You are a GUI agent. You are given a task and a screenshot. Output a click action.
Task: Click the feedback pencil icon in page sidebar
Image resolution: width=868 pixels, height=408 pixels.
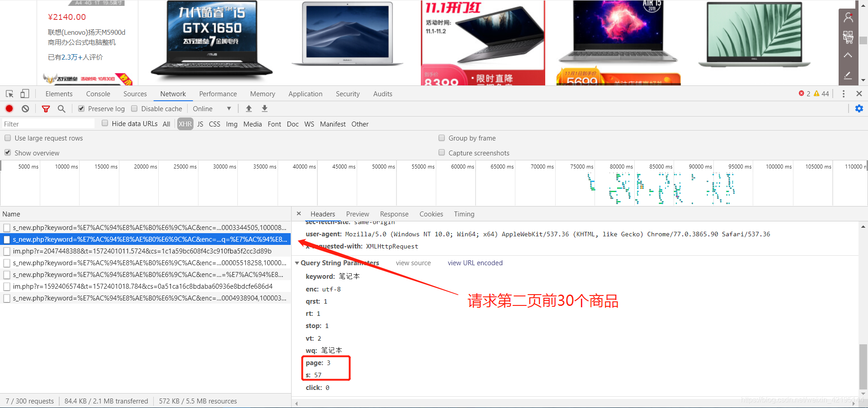(848, 75)
